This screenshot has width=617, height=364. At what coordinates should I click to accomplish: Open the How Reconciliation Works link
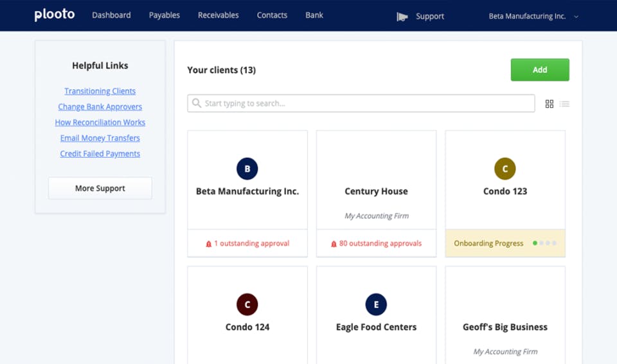pyautogui.click(x=100, y=123)
